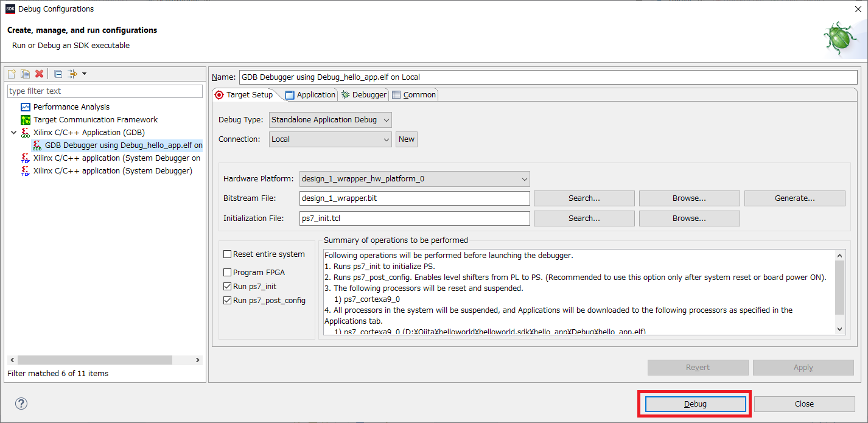Click Search for Bitstream File
Screen dimensions: 868x423
584,198
